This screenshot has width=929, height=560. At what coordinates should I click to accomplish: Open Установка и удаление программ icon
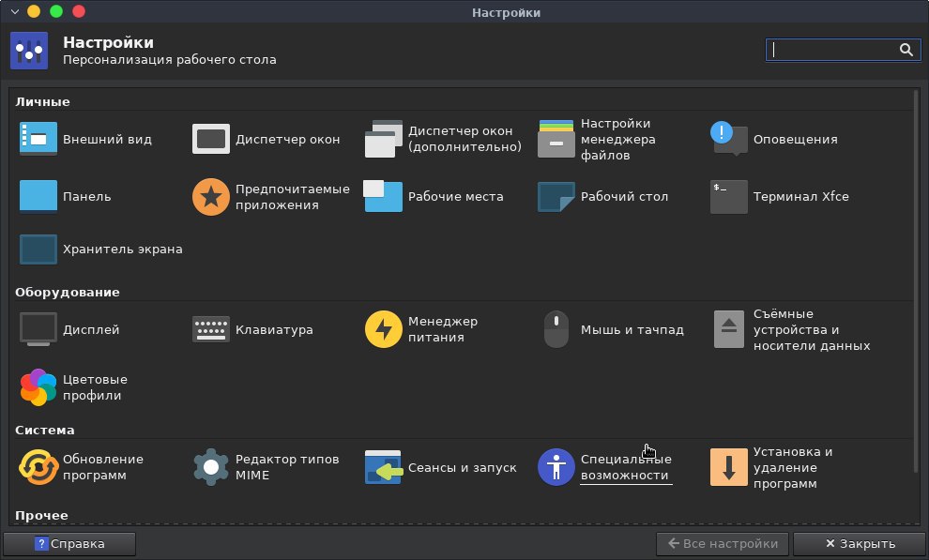729,467
